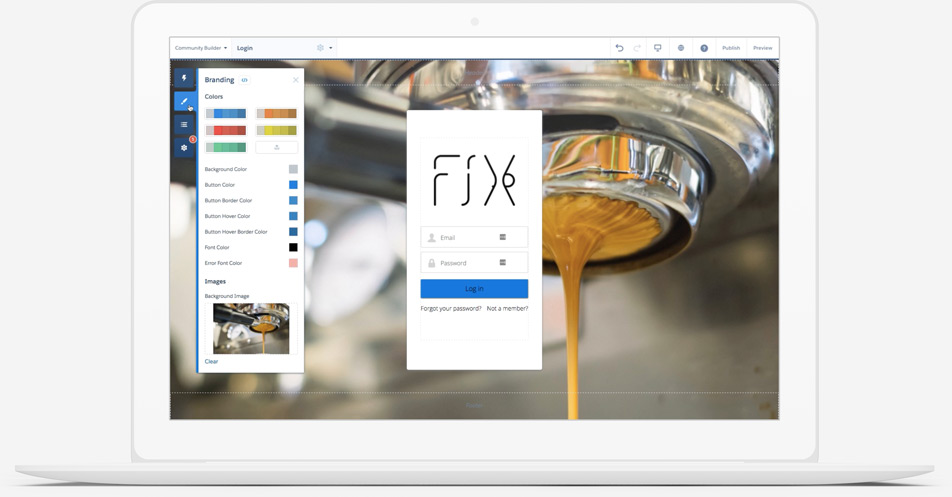Click the code icon next to Branding
Image resolution: width=952 pixels, height=497 pixels.
[244, 80]
